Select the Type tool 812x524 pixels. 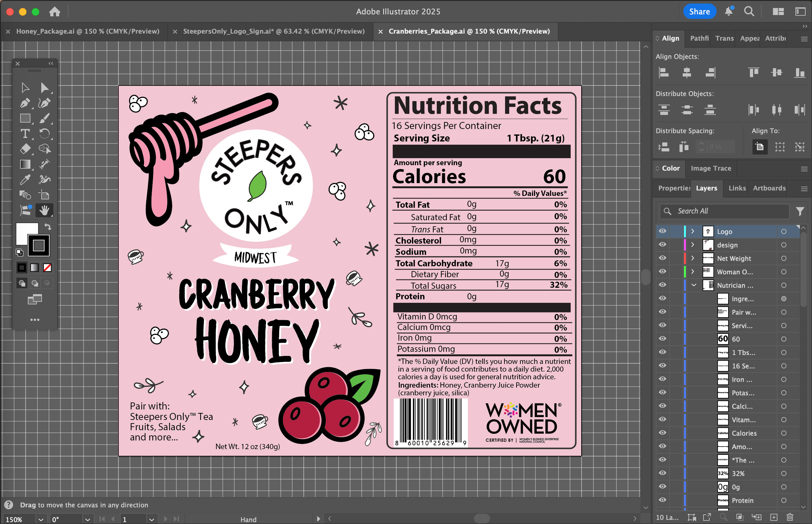coord(25,133)
